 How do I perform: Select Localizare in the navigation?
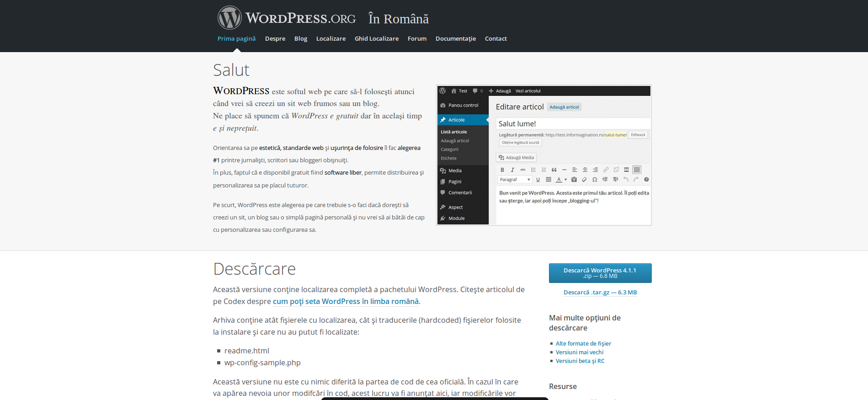pyautogui.click(x=331, y=39)
